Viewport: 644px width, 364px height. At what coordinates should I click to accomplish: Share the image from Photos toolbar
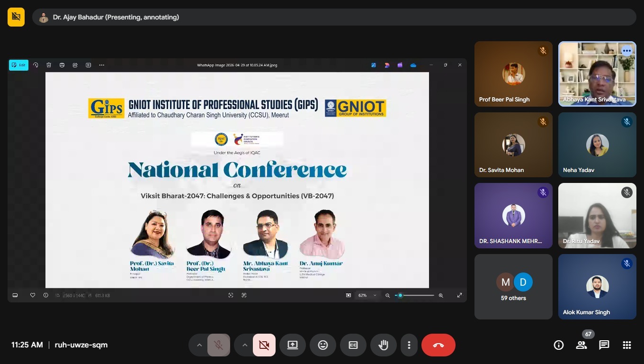coord(75,65)
